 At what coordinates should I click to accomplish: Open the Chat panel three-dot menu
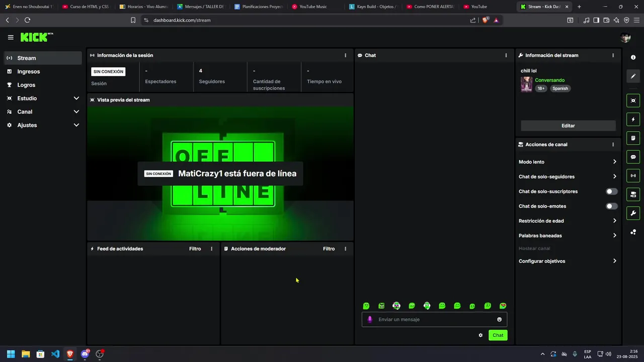click(506, 55)
